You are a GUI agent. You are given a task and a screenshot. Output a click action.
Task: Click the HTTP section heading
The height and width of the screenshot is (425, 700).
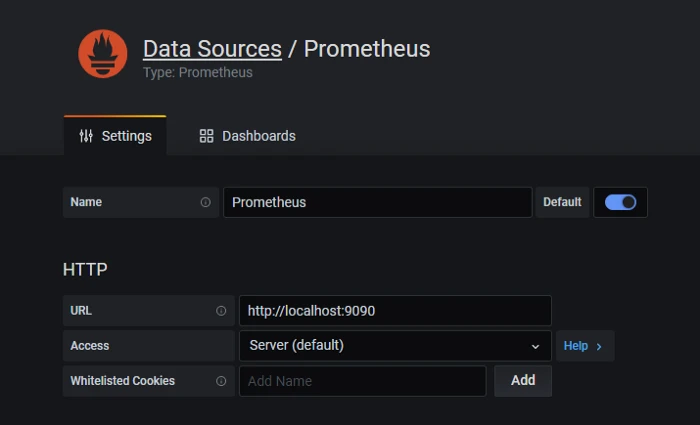[85, 270]
